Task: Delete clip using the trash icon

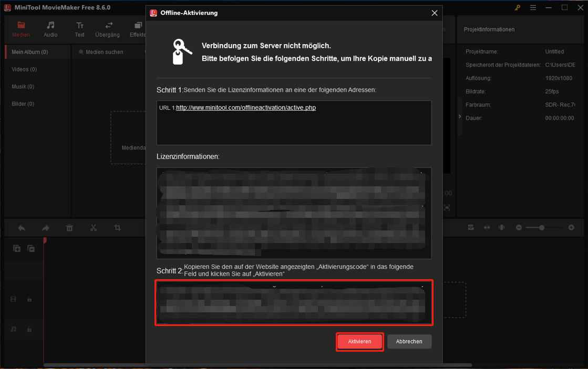Action: click(x=70, y=227)
